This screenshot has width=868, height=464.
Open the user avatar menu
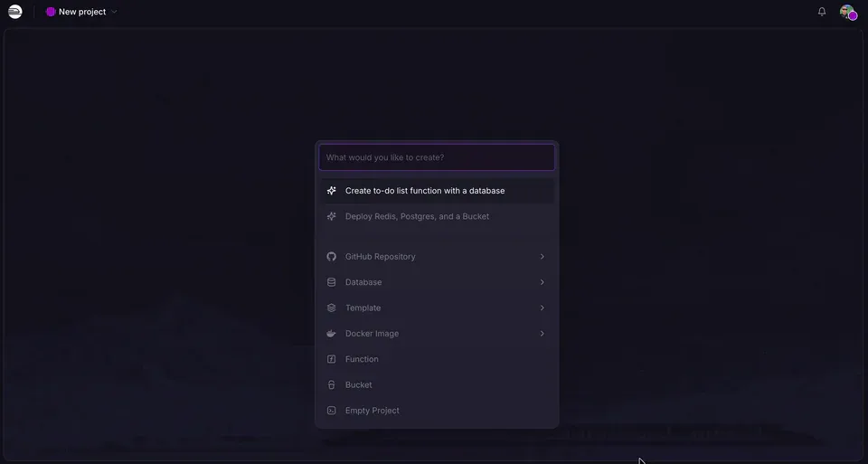(847, 12)
